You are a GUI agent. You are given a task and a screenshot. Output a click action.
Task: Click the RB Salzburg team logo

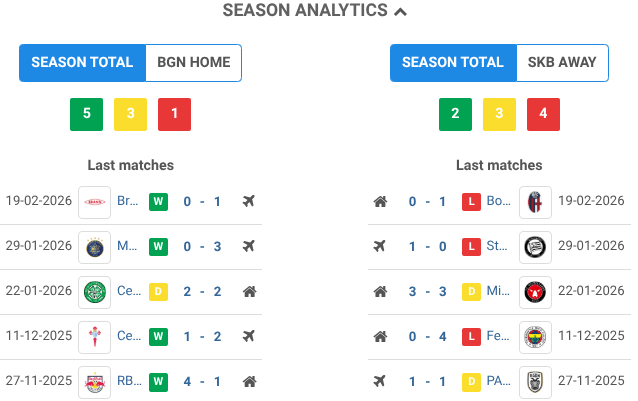(95, 381)
